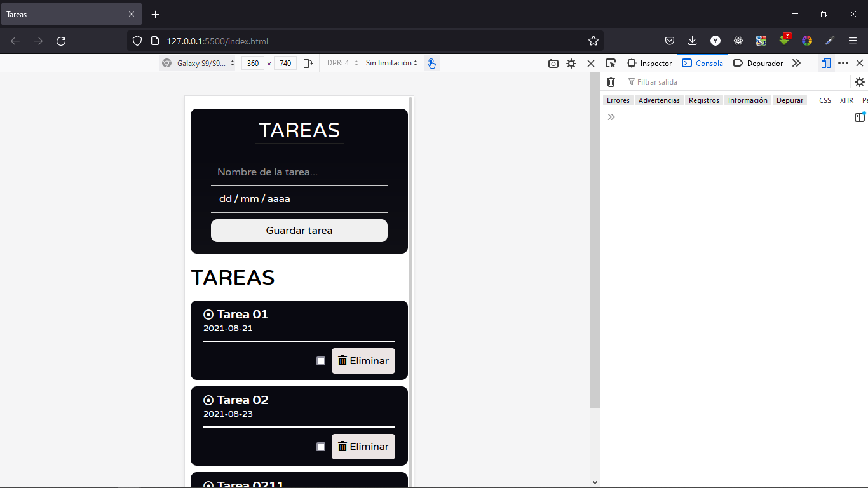Close responsive design mode
This screenshot has width=868, height=488.
pos(591,64)
